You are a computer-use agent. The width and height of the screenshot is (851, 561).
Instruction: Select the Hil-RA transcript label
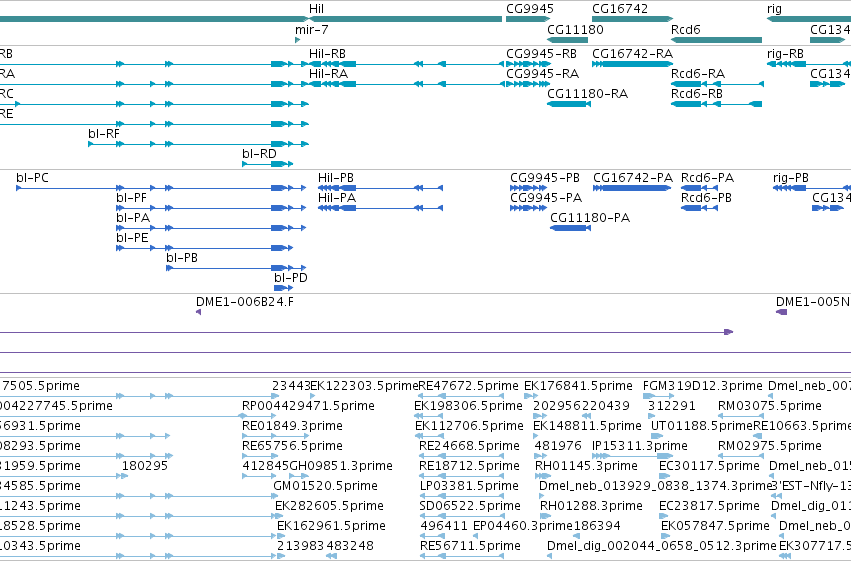pos(328,74)
